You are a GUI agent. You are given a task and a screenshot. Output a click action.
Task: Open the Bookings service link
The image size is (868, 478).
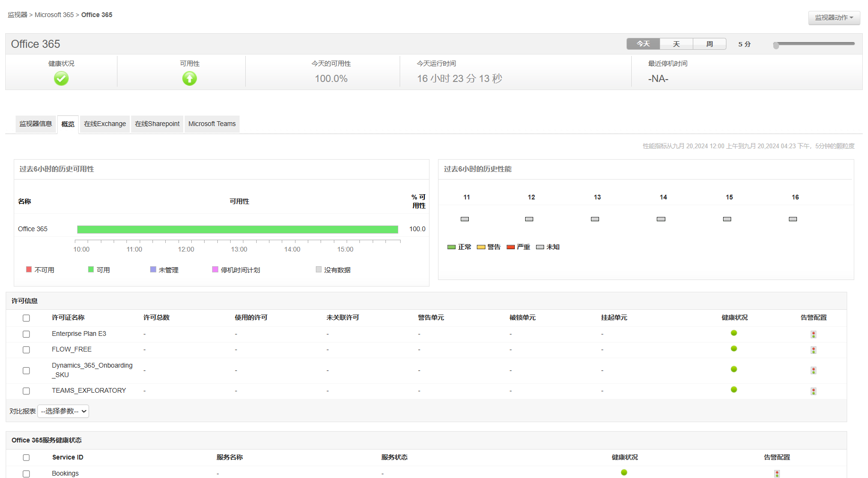point(65,473)
